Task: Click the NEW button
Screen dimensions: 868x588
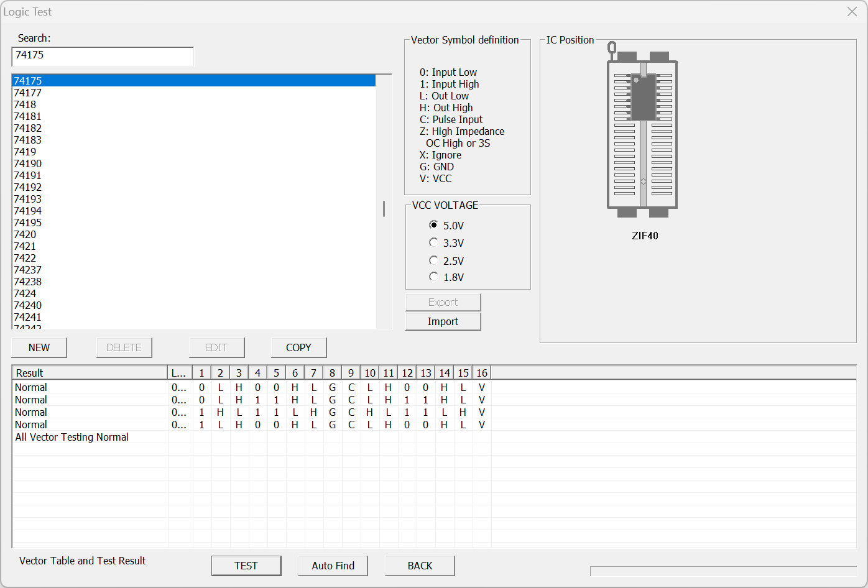Action: click(x=39, y=347)
